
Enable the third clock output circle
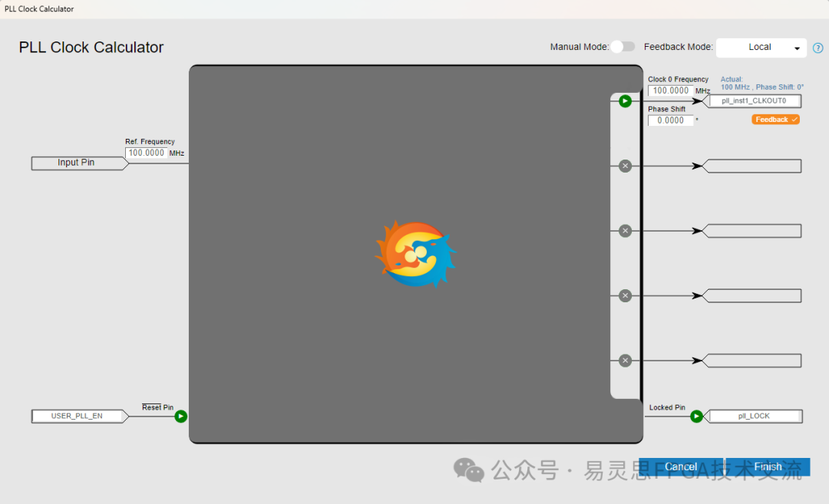pos(625,231)
